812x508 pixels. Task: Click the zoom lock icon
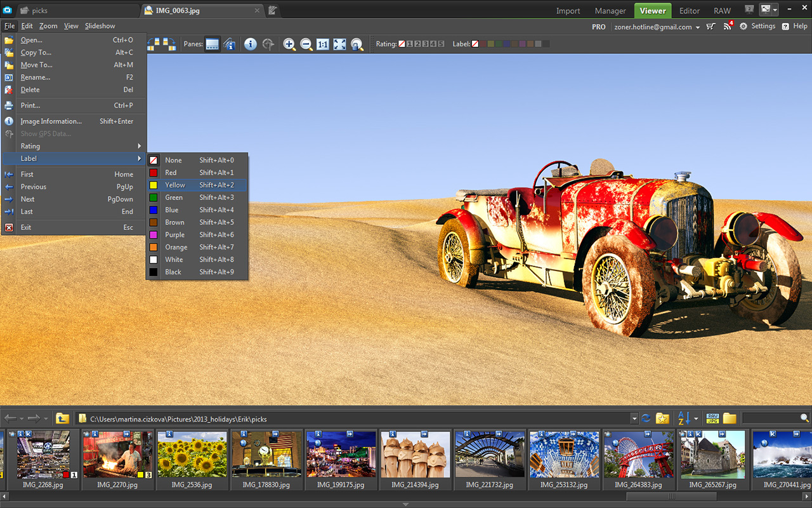357,44
